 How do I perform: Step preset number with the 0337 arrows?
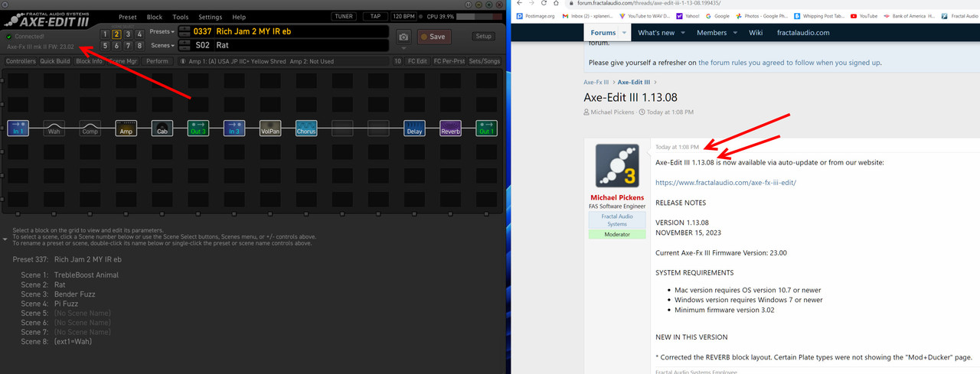[x=184, y=31]
